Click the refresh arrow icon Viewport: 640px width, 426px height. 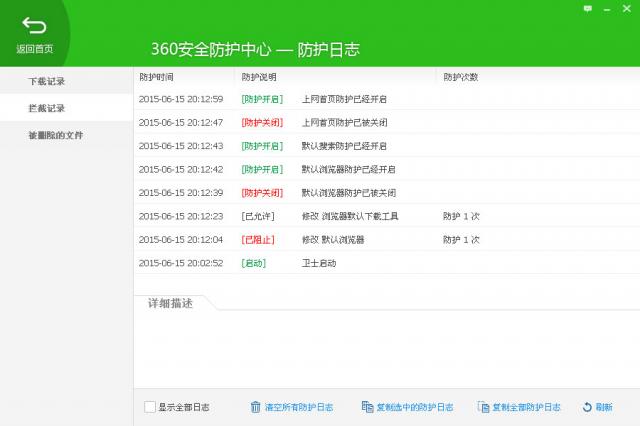[587, 407]
